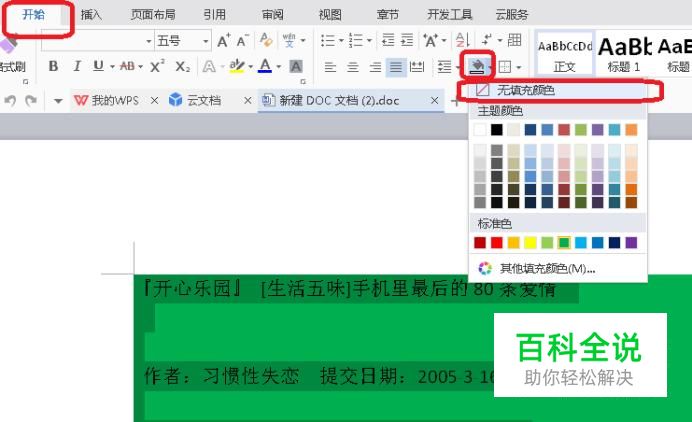Click the borders icon
Screen dimensions: 692x422
(x=504, y=67)
